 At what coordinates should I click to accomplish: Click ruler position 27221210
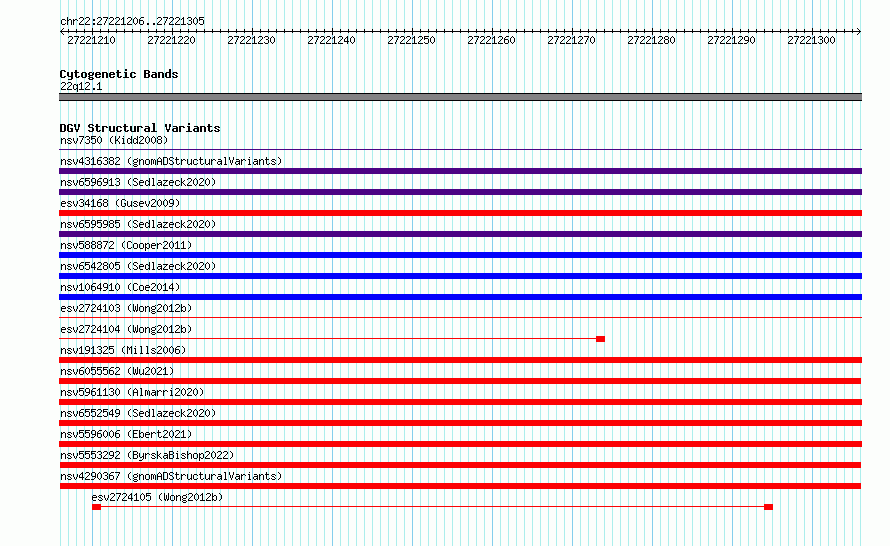pos(91,40)
